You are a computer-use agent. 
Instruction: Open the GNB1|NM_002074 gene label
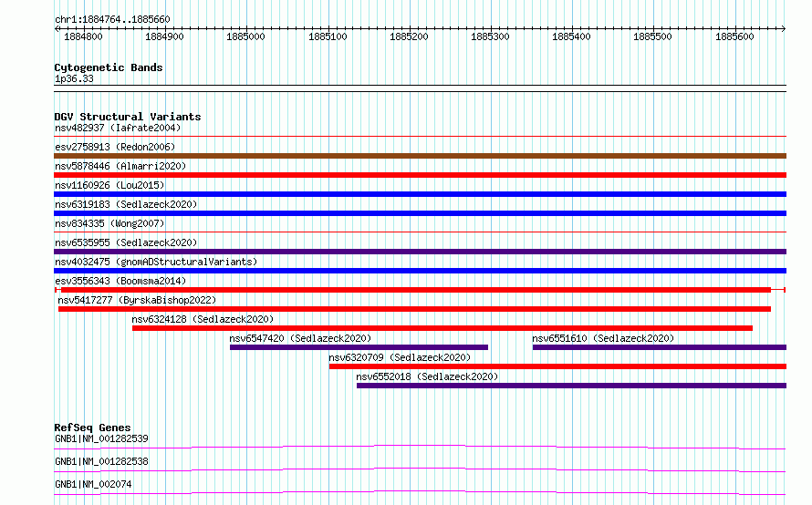click(x=93, y=484)
